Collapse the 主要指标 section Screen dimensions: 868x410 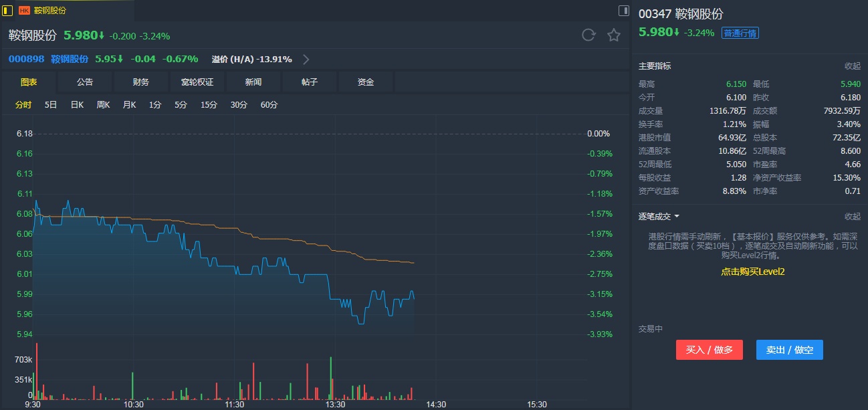(x=852, y=66)
